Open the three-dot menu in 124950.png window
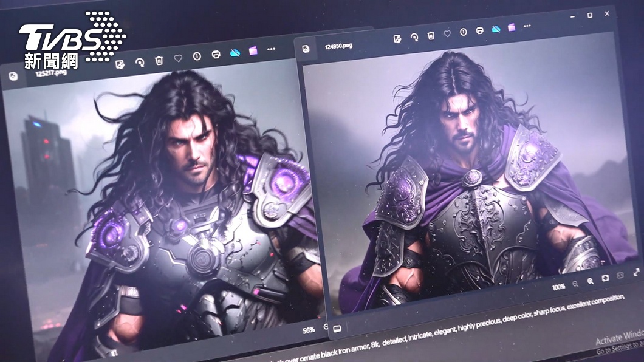Viewport: 644px width, 362px height. pyautogui.click(x=527, y=26)
